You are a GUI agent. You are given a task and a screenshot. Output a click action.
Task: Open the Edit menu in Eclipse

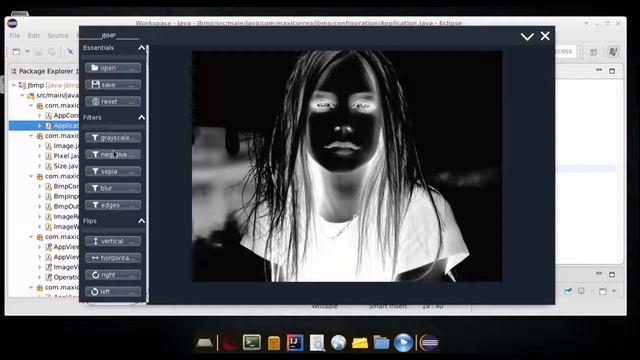34,36
